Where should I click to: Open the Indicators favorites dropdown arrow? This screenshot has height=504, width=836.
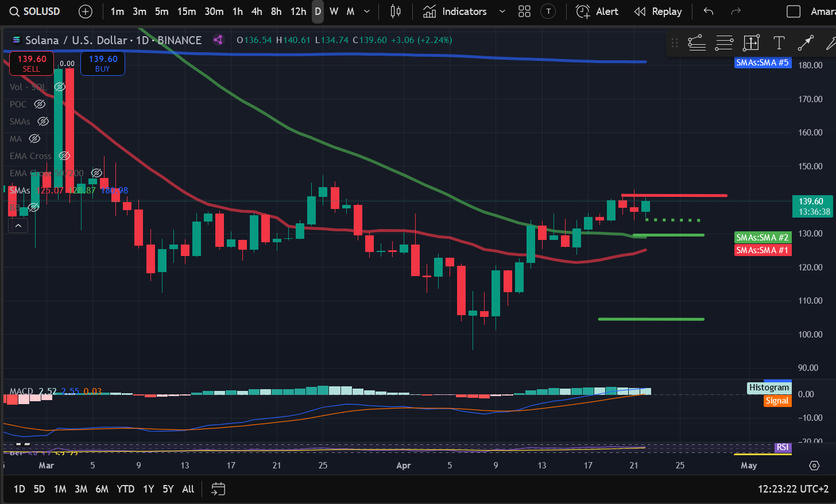(x=502, y=11)
